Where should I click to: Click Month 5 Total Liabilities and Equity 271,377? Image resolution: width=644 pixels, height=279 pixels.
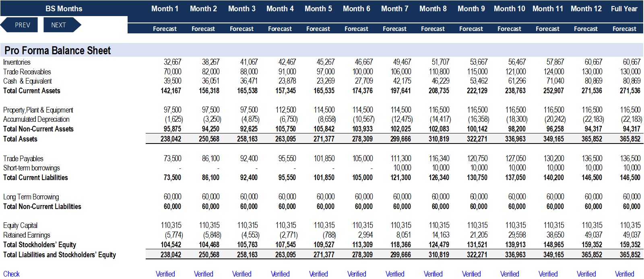tap(324, 254)
